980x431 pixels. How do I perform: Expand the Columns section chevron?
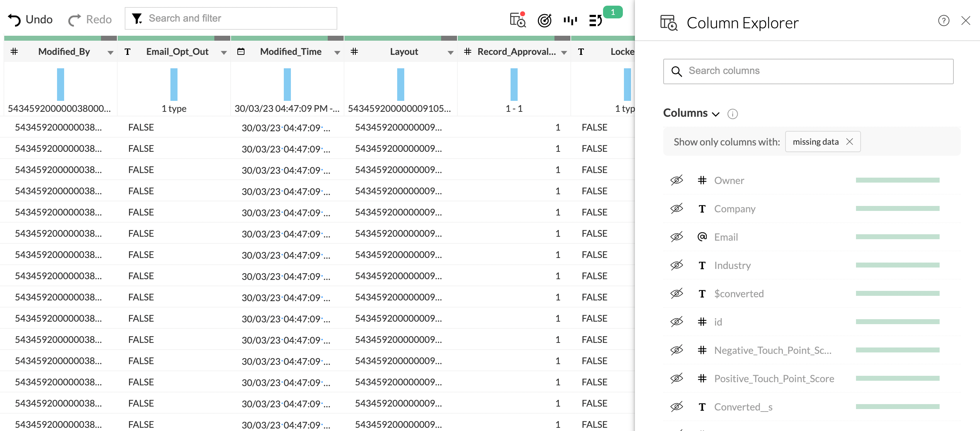click(716, 114)
